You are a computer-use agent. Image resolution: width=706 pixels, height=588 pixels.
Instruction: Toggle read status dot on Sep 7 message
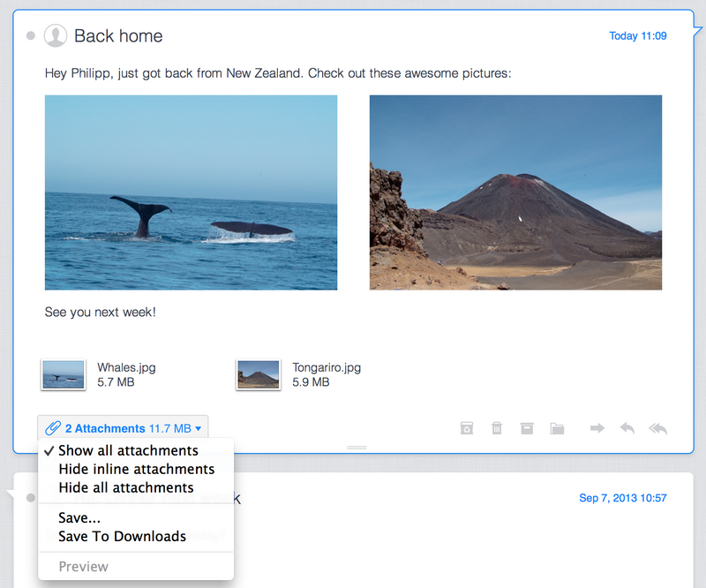pyautogui.click(x=31, y=497)
